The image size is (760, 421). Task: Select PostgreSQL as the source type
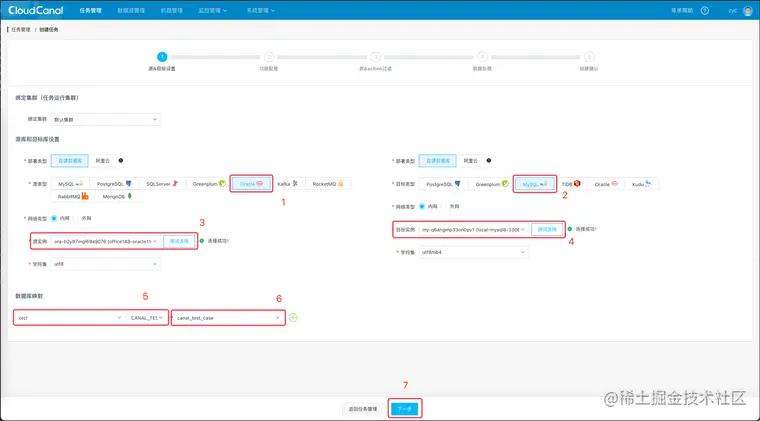coord(114,184)
